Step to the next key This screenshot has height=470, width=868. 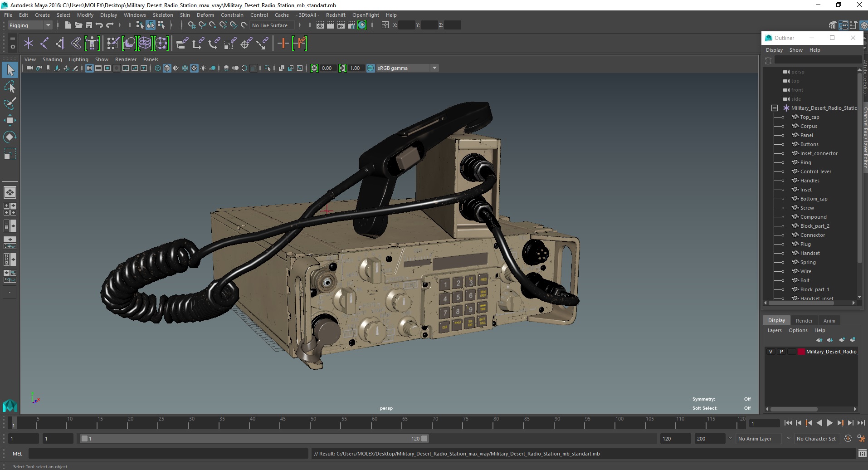pyautogui.click(x=840, y=423)
